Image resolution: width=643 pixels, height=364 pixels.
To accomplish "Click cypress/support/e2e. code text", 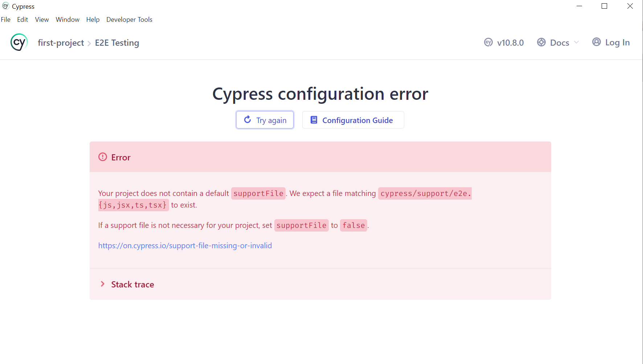I will tap(425, 193).
